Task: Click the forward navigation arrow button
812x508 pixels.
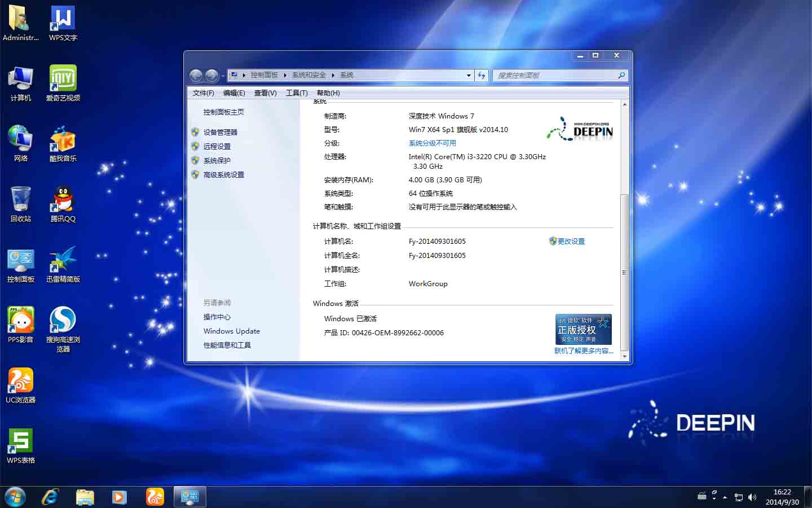Action: point(211,75)
